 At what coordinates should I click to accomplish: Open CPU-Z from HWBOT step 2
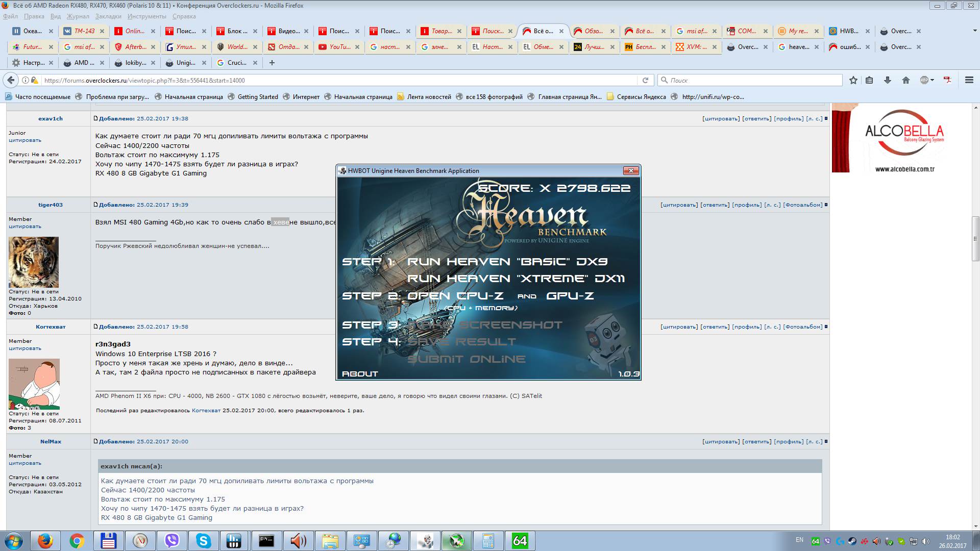point(455,296)
